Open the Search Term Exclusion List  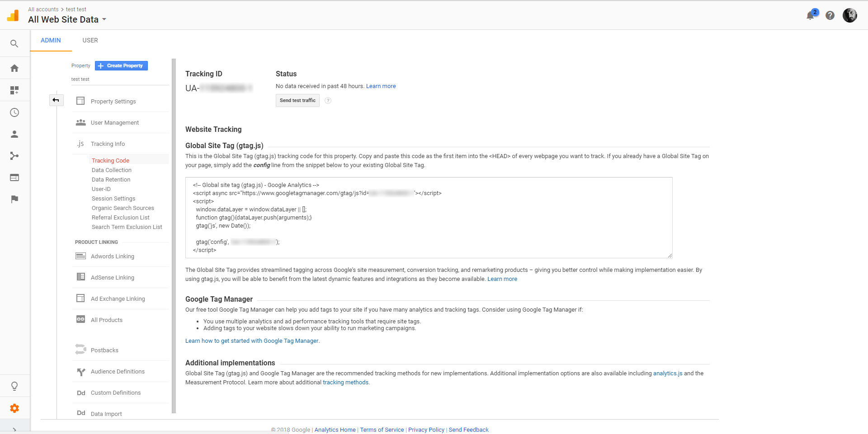tap(127, 227)
